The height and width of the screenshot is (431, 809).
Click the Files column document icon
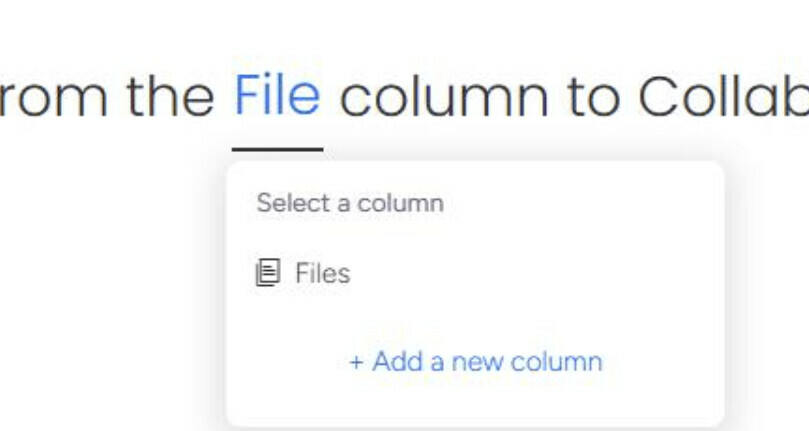click(x=268, y=272)
